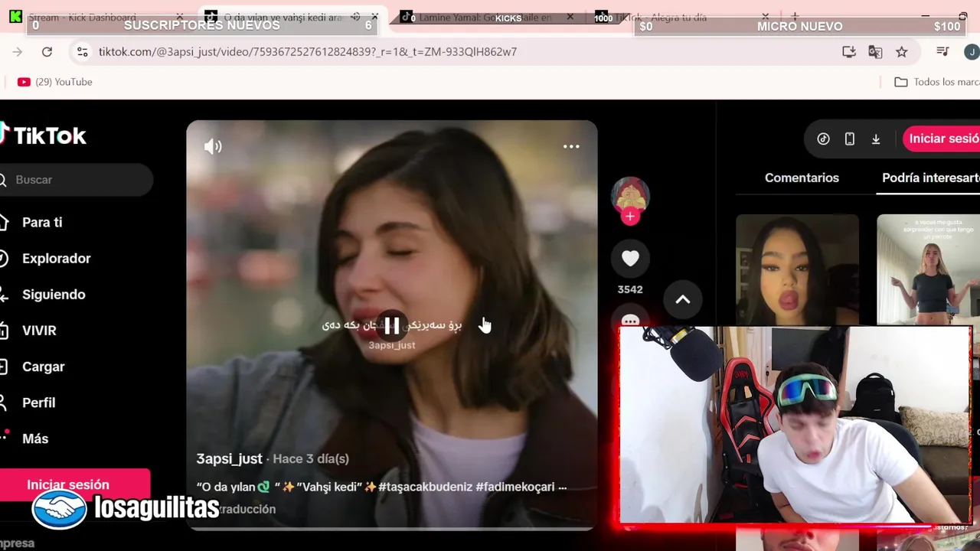Go to previous video with up chevron
Viewport: 980px width, 551px height.
click(x=683, y=300)
